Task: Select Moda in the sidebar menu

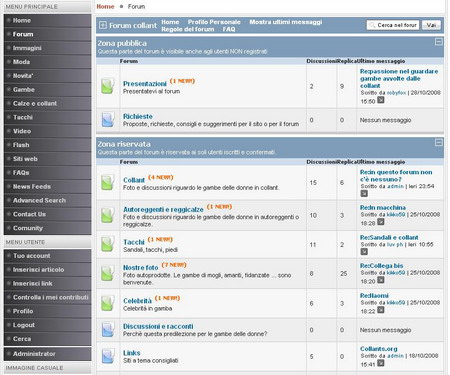Action: [47, 62]
